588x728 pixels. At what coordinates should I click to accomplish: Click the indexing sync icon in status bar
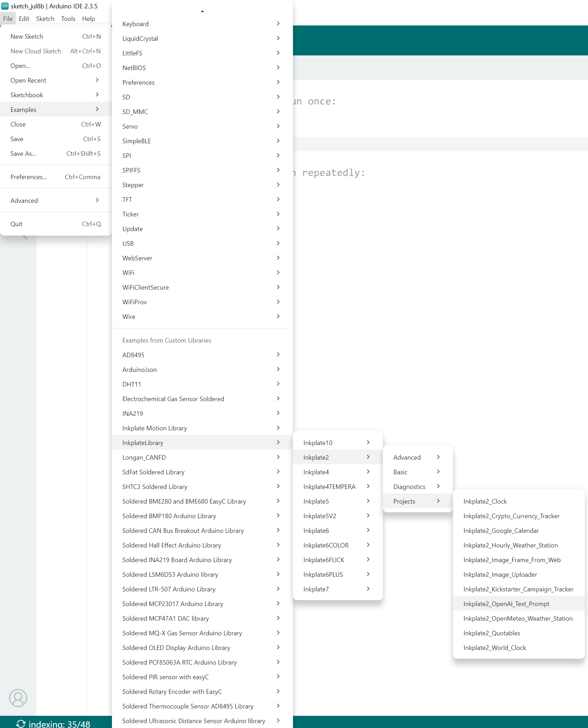(x=21, y=723)
